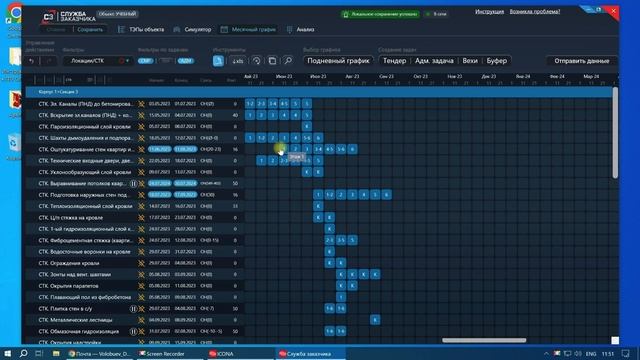Click Gantt cell 5-6 in Шахты дымоудаления row

click(307, 138)
